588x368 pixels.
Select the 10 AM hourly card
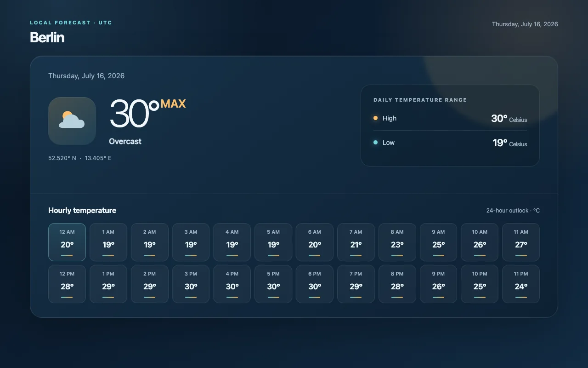click(x=480, y=242)
